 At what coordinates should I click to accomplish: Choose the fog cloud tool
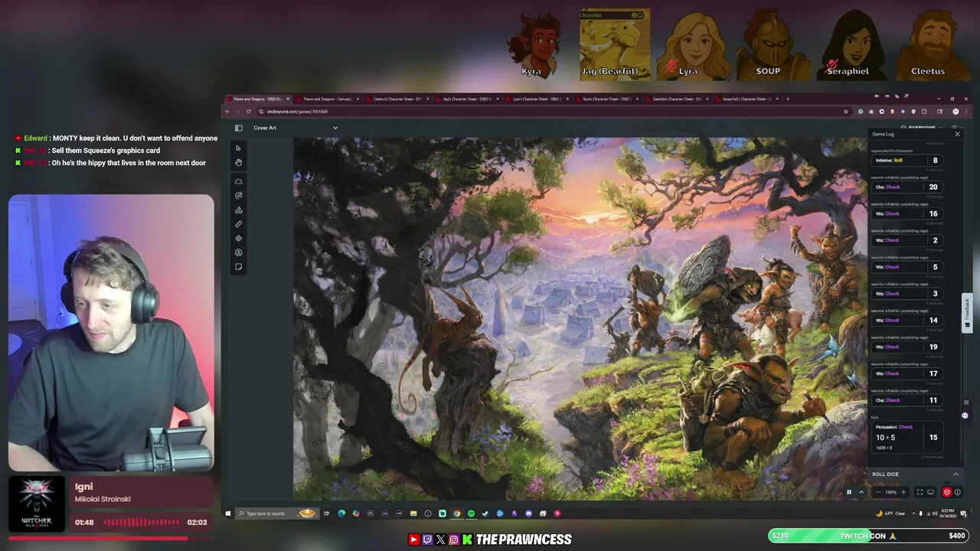click(238, 181)
